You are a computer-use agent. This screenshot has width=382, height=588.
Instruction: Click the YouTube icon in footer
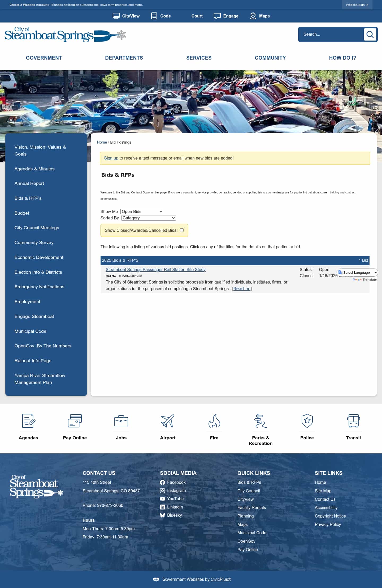coord(162,499)
